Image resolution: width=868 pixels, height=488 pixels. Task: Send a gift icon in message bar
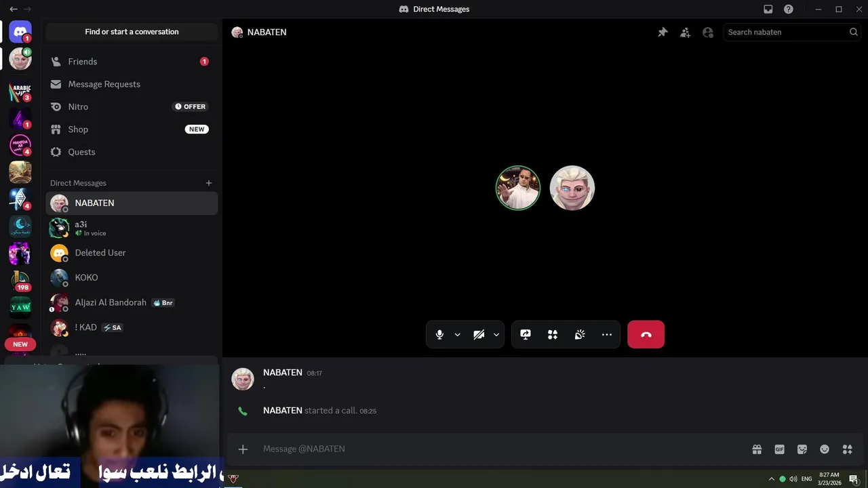[757, 449]
